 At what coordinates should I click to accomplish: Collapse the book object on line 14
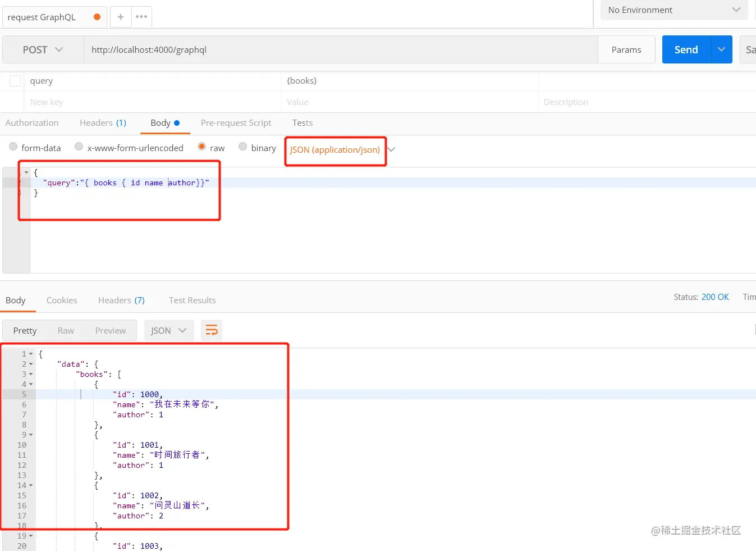[x=31, y=485]
